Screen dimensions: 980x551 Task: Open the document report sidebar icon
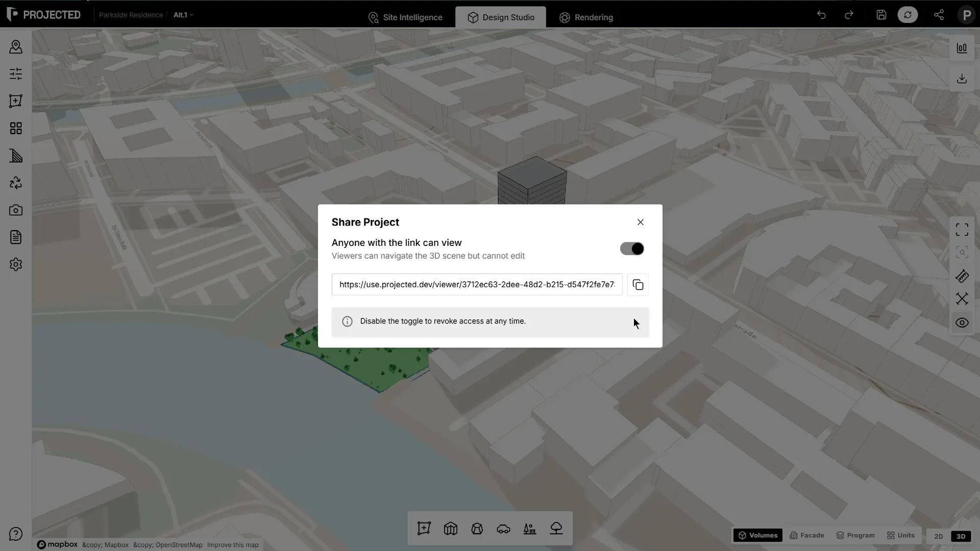[x=16, y=237]
